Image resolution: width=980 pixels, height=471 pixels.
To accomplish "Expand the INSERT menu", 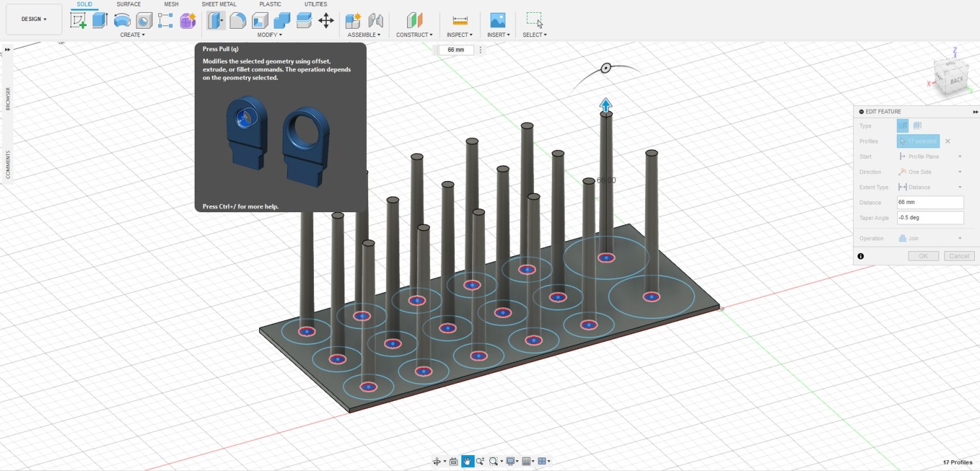I will point(498,35).
